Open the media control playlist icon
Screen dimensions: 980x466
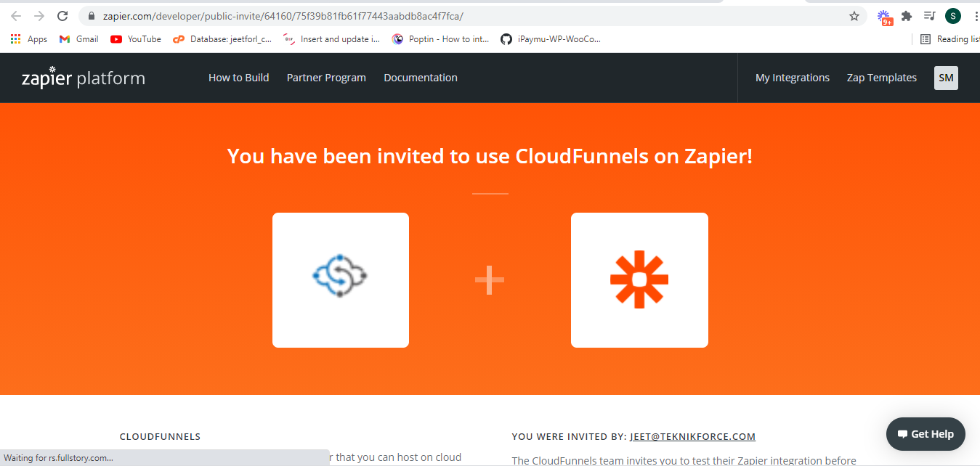coord(929,16)
